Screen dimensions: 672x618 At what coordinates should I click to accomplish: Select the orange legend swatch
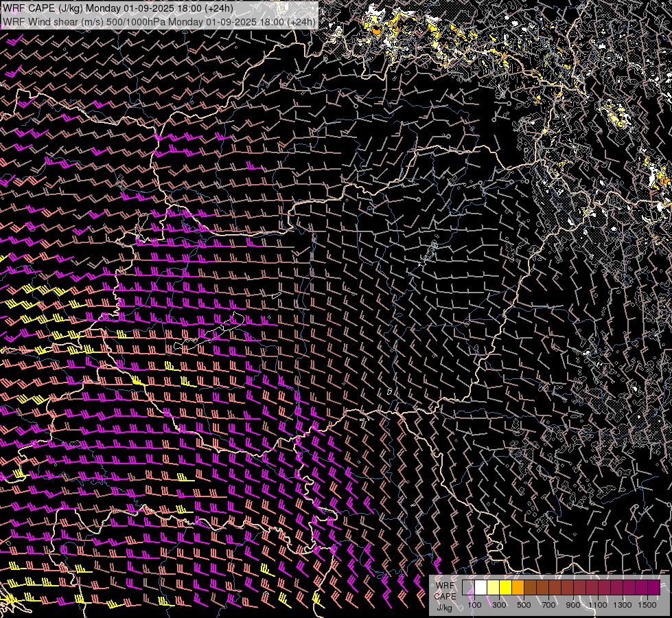pos(518,587)
